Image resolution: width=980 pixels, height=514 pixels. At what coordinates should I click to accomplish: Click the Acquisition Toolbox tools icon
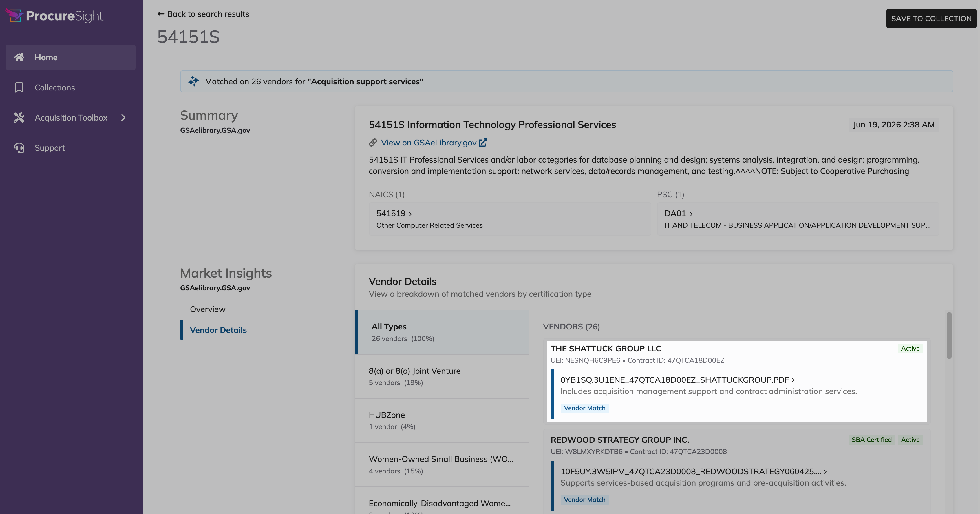click(x=19, y=118)
